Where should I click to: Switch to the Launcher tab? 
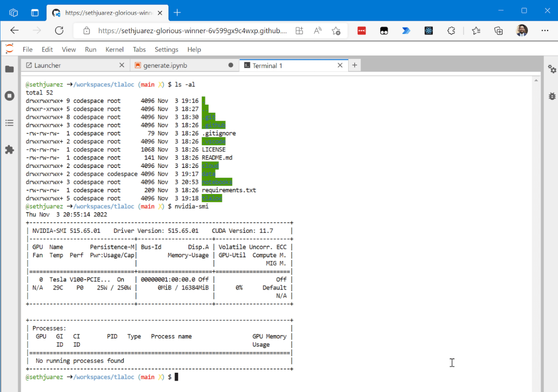(x=47, y=65)
